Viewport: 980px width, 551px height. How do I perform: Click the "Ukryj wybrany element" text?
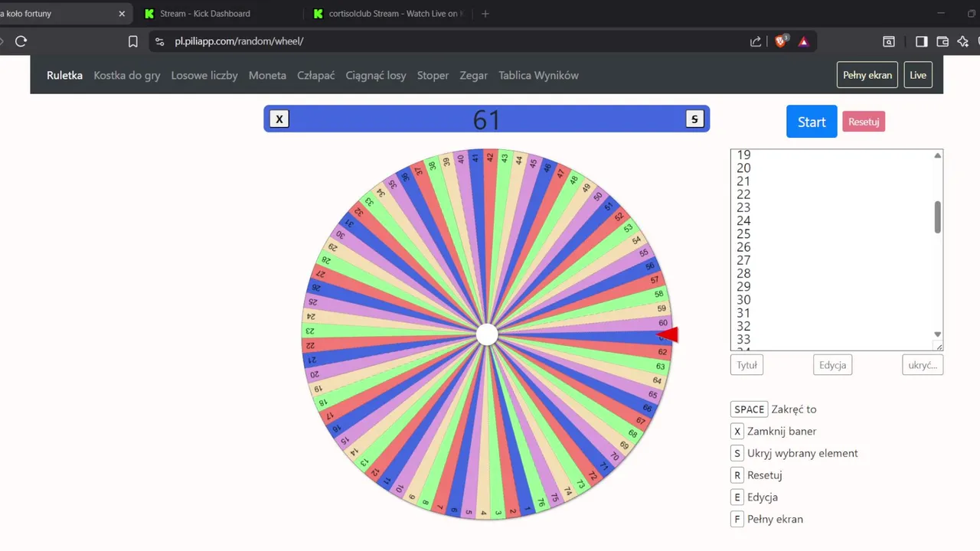tap(802, 453)
